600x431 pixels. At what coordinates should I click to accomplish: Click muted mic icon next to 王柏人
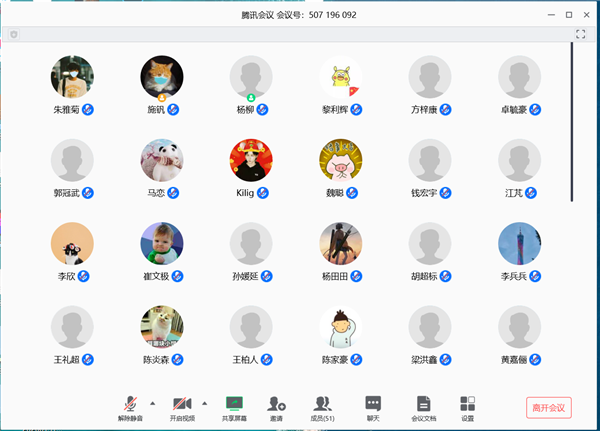pyautogui.click(x=266, y=360)
